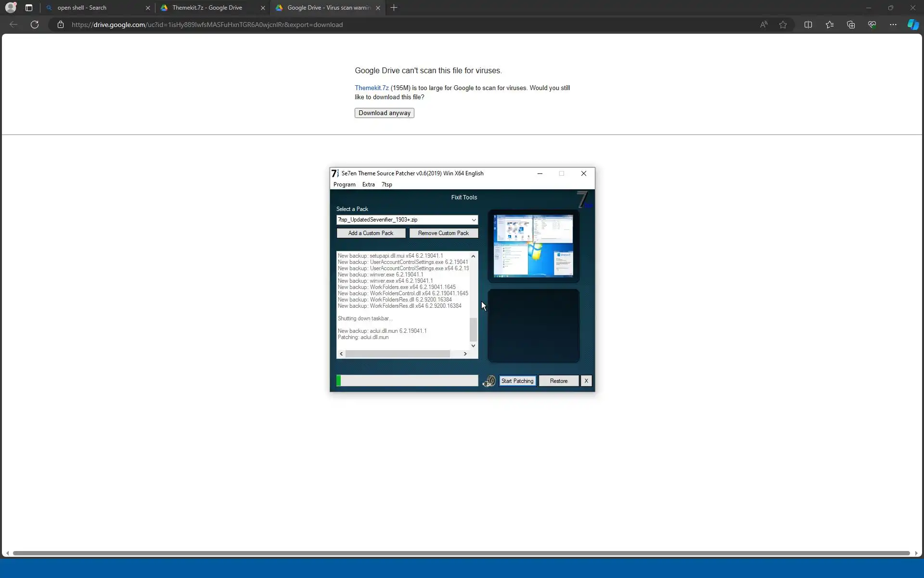This screenshot has width=924, height=578.
Task: Open the Collections icon
Action: pos(850,25)
